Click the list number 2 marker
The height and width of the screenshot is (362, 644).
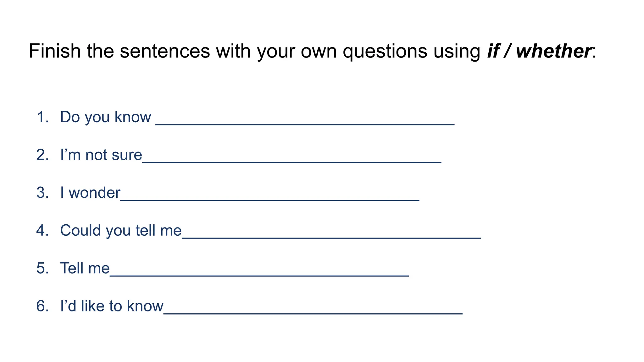(x=42, y=155)
